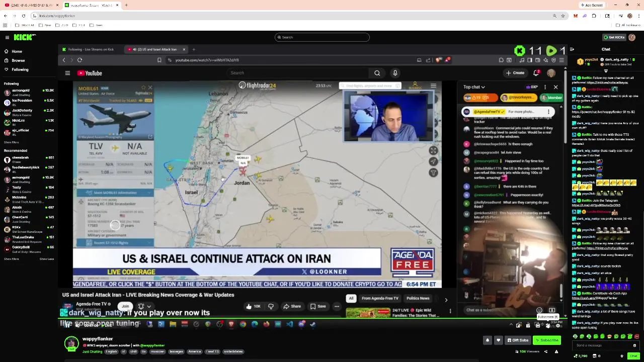Open foodiebeautykick recommended channel

(28, 169)
